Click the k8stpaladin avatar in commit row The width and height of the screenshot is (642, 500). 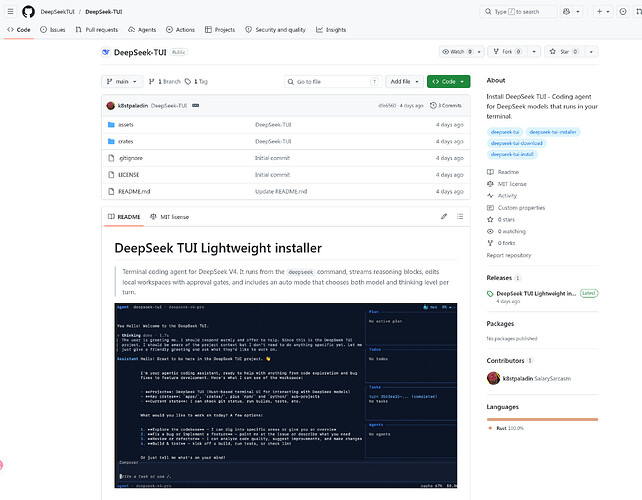click(111, 106)
